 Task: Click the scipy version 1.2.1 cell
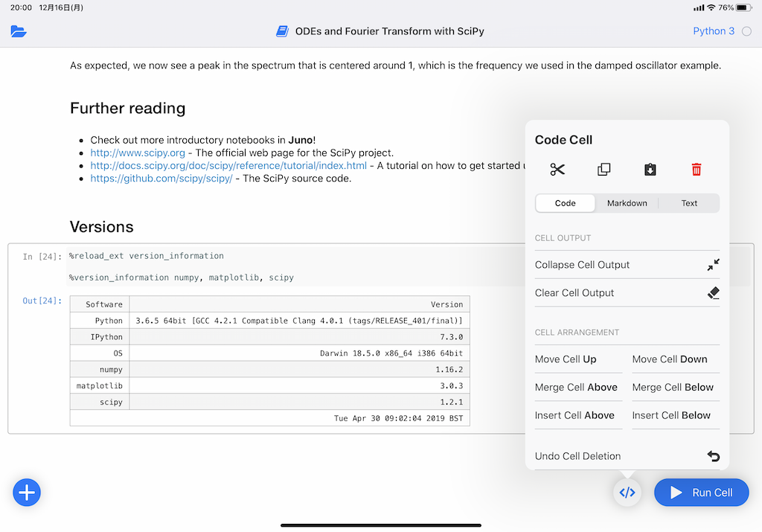click(299, 403)
